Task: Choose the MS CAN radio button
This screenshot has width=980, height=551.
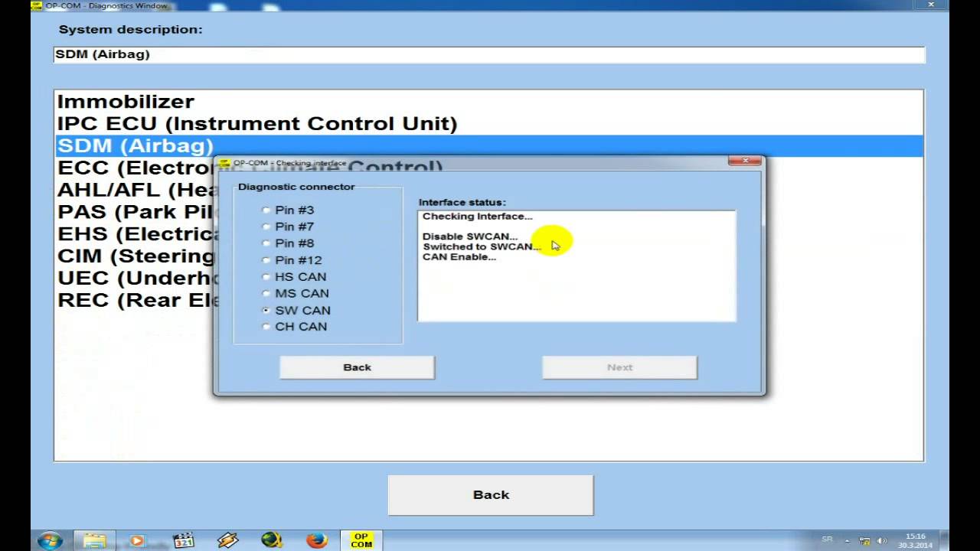Action: pos(296,294)
